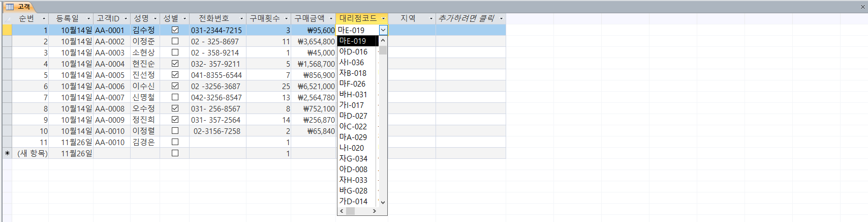Click the list's scroll left arrow
The image size is (868, 222).
point(342,211)
